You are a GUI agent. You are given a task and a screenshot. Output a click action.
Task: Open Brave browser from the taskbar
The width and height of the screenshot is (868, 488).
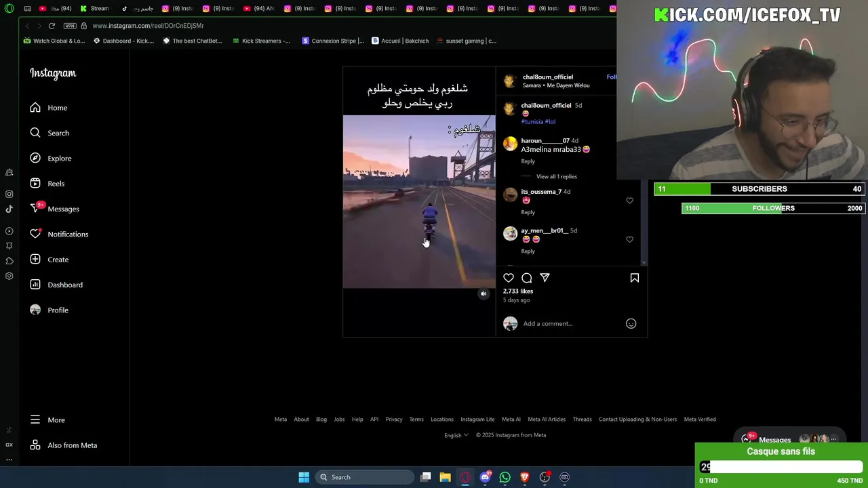coord(524,477)
